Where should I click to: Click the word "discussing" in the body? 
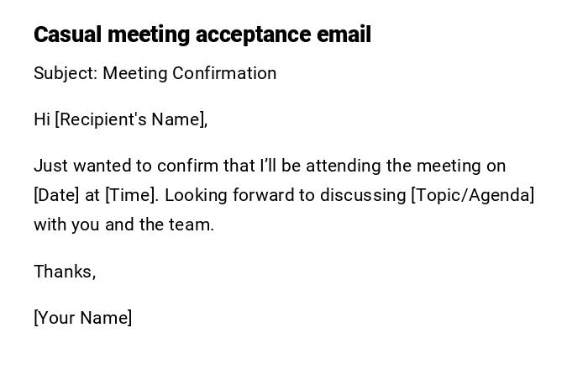363,195
